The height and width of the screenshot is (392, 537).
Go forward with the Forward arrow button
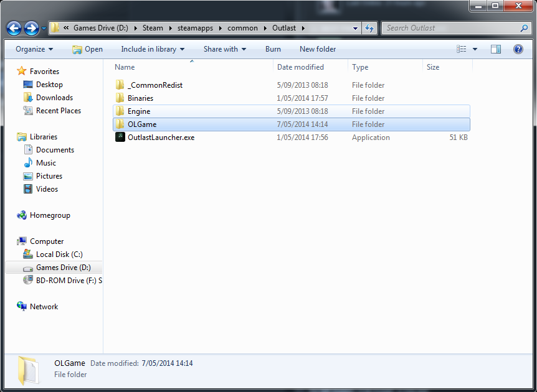[32, 29]
